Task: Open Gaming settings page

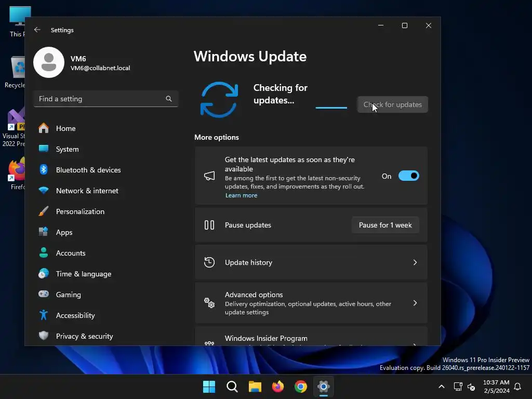Action: 68,295
